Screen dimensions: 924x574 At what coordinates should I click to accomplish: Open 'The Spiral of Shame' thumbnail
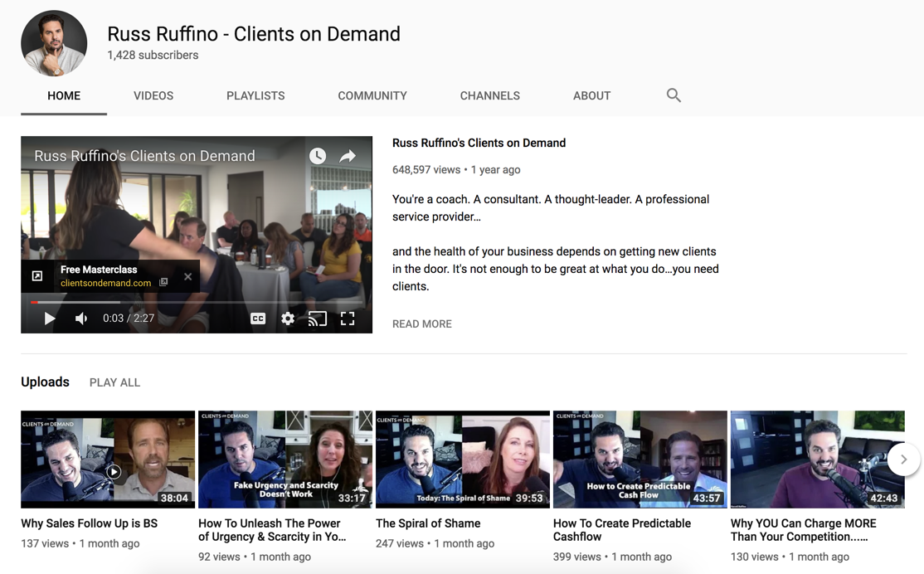pyautogui.click(x=463, y=459)
